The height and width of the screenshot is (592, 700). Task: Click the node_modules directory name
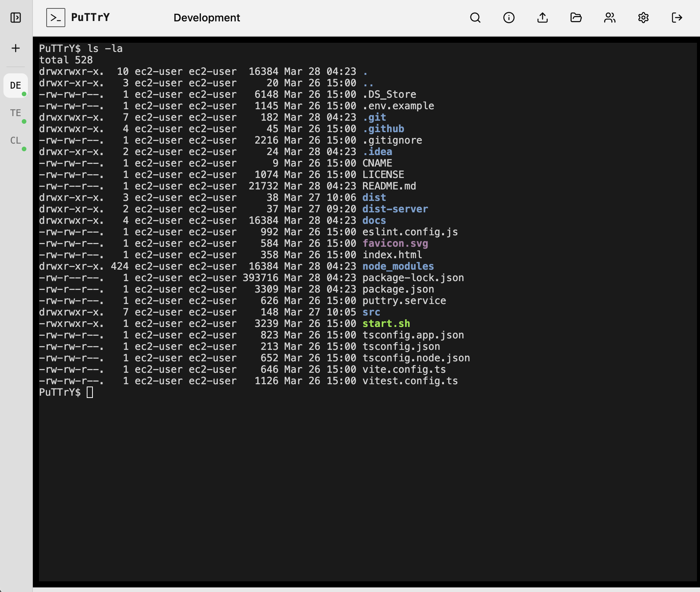point(398,266)
